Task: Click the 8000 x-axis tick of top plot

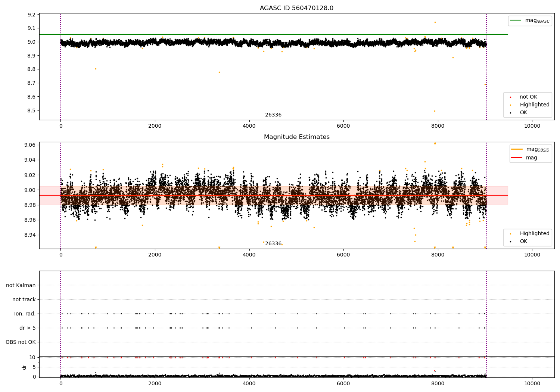Action: click(438, 126)
